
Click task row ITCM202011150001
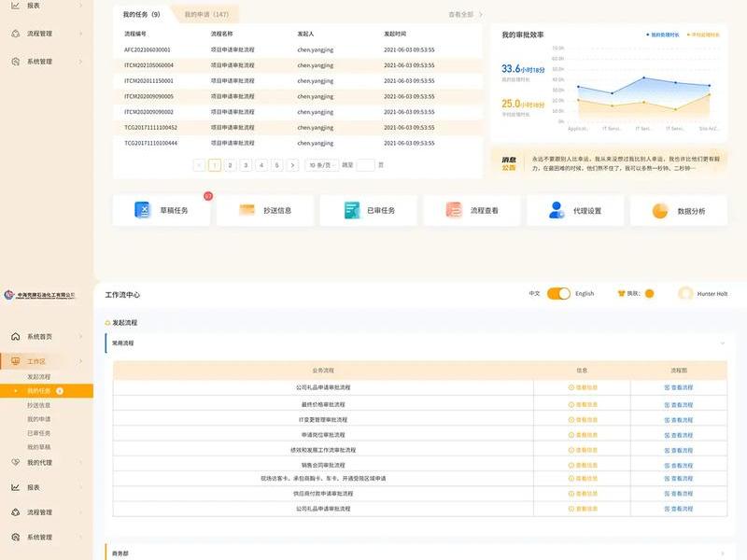[x=298, y=81]
